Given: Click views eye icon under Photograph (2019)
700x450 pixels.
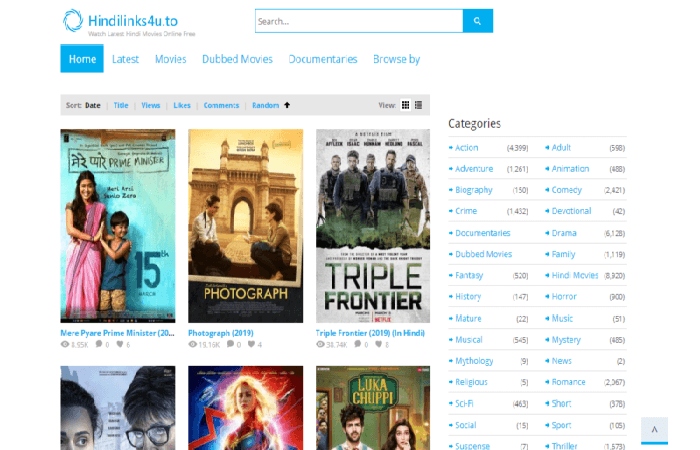Looking at the screenshot, I should [192, 344].
